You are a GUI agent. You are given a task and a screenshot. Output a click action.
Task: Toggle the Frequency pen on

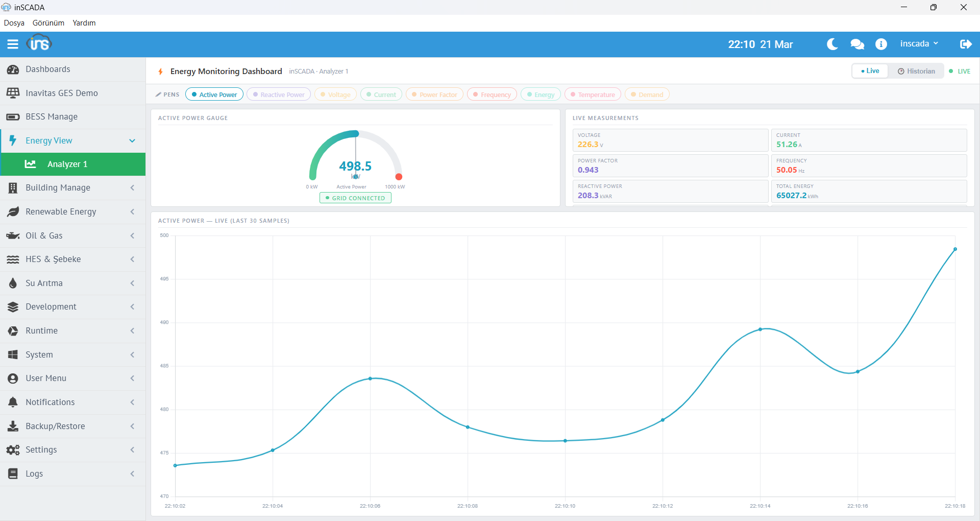(492, 94)
